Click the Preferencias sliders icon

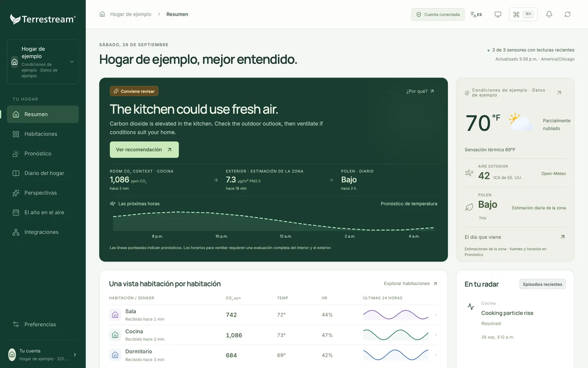16,324
